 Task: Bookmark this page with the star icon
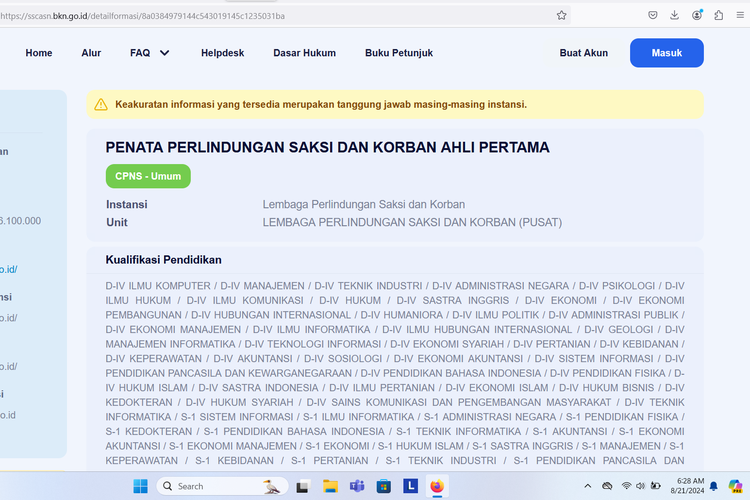pos(562,15)
